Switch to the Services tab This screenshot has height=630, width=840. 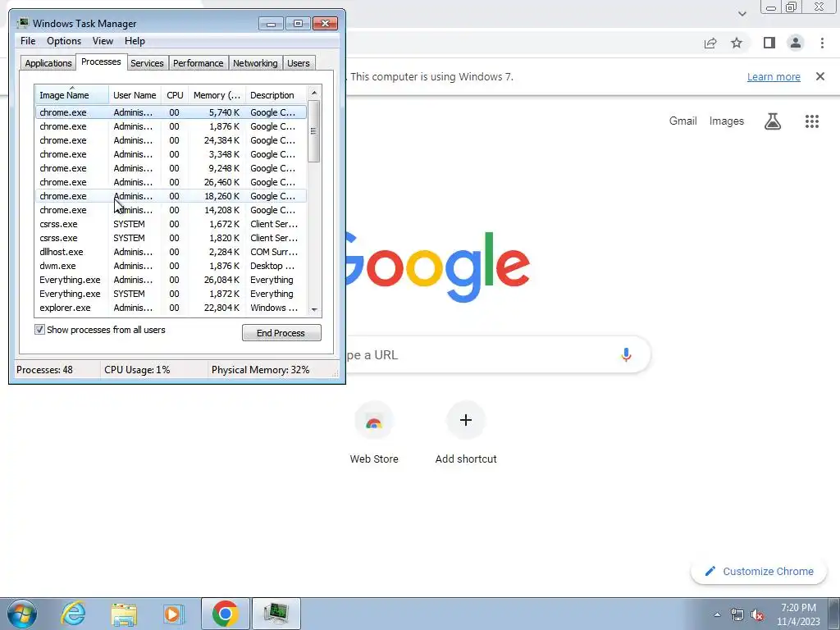pos(147,63)
